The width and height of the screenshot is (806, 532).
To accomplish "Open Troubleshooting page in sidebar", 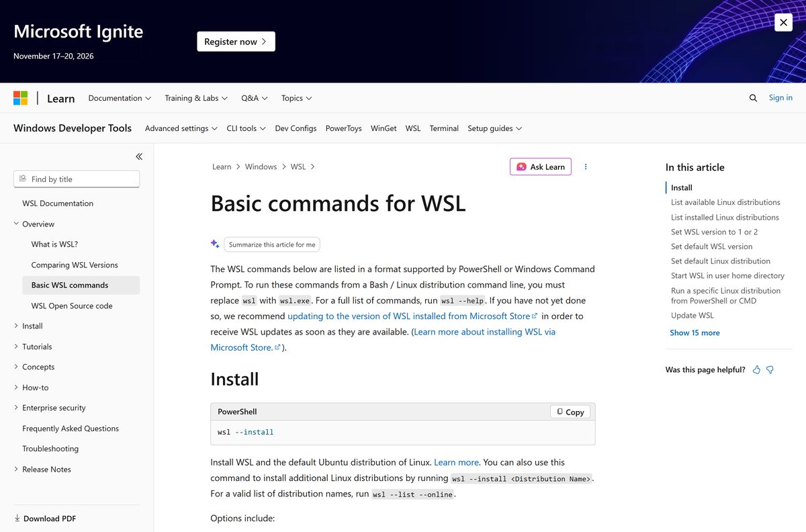I will click(50, 449).
